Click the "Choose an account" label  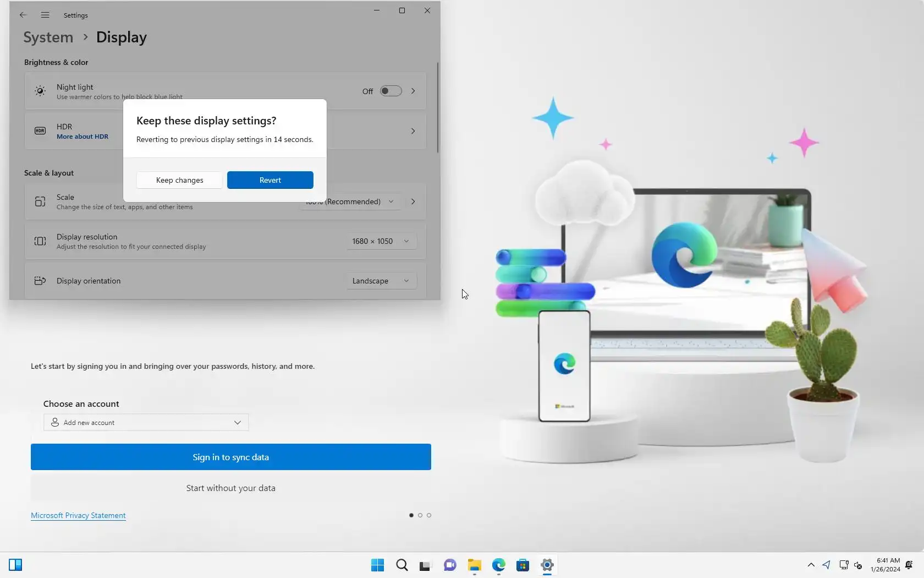click(81, 403)
